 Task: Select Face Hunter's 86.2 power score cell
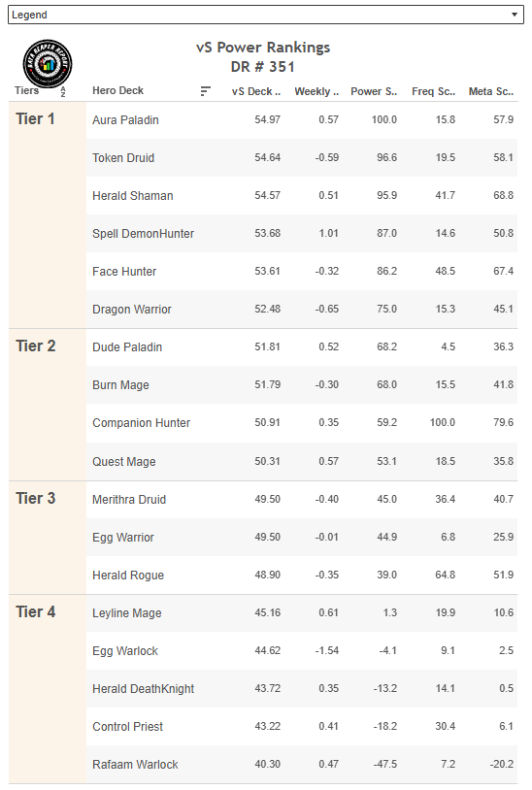387,271
